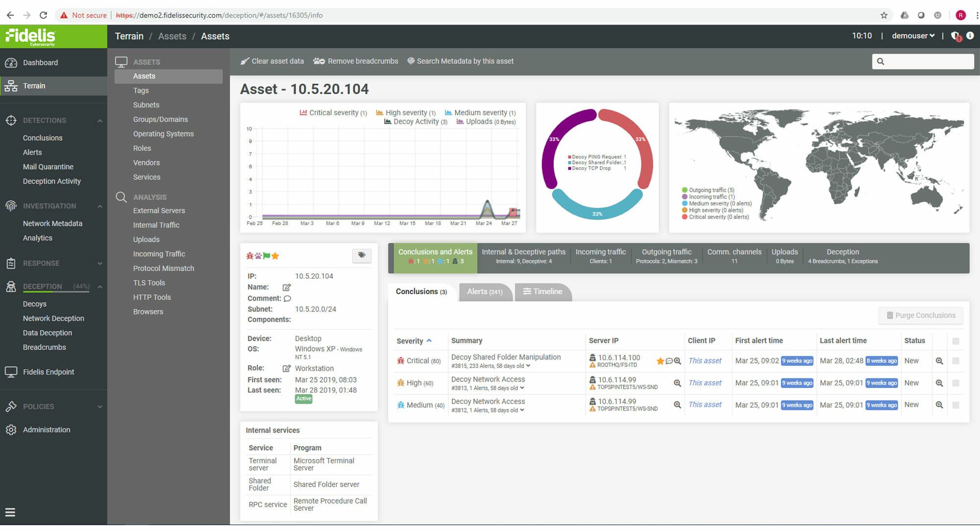Expand the RESPONSE section

tap(99, 264)
